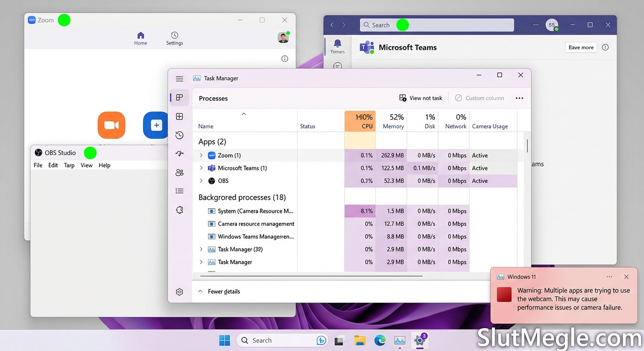Screen dimensions: 644x351
Task: Open the Edit menu in OBS Studio
Action: [x=53, y=165]
